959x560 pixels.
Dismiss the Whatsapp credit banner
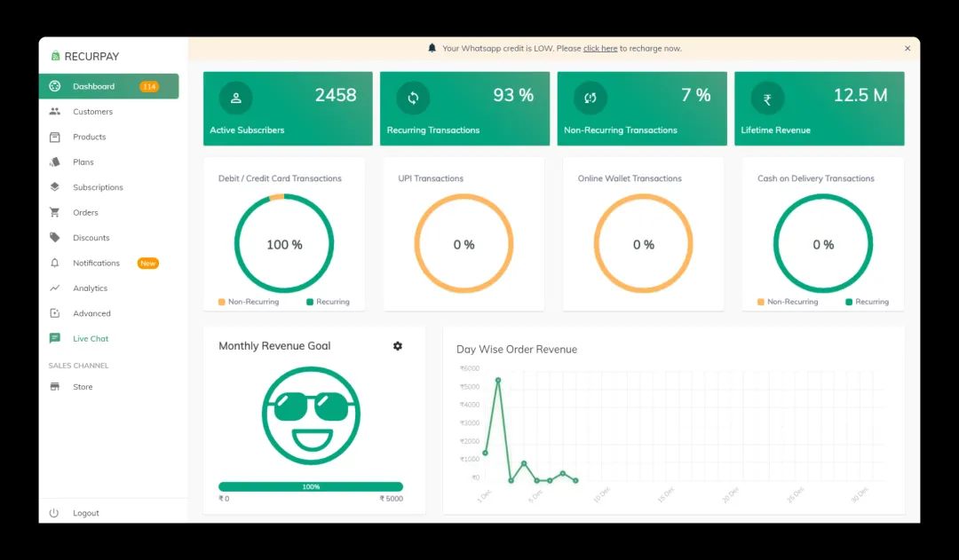coord(907,48)
